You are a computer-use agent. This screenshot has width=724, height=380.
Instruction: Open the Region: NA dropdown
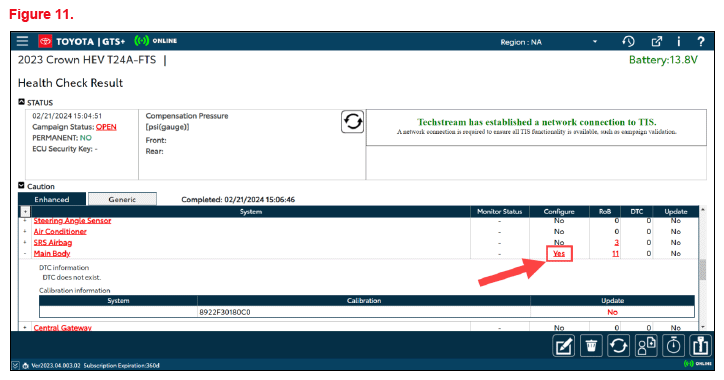click(x=549, y=42)
